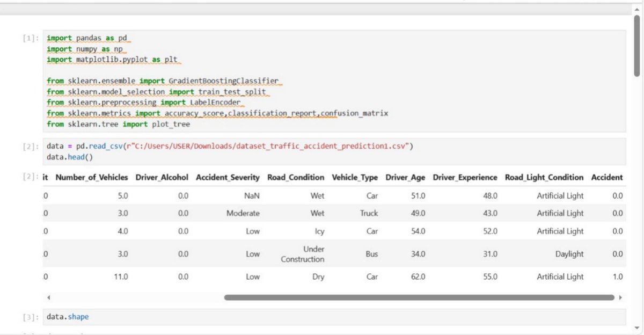This screenshot has width=644, height=335.
Task: Click the Road_Condition column header
Action: 296,177
